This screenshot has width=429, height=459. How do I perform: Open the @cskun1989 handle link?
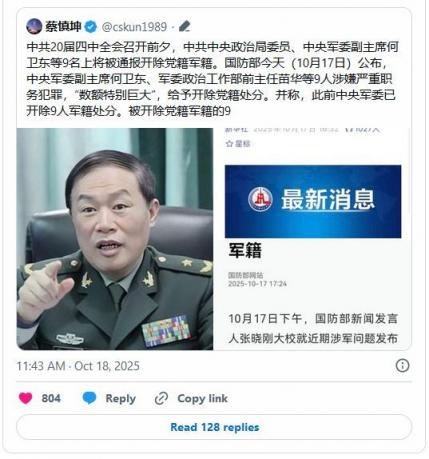(134, 27)
